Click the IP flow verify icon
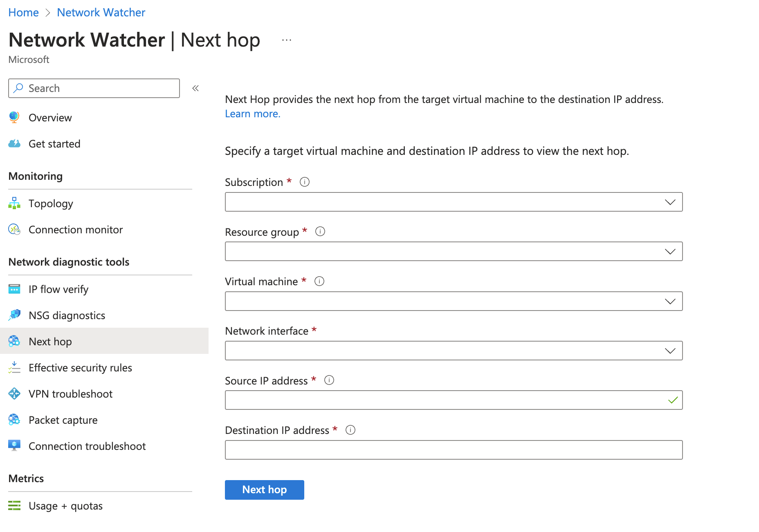 tap(14, 289)
